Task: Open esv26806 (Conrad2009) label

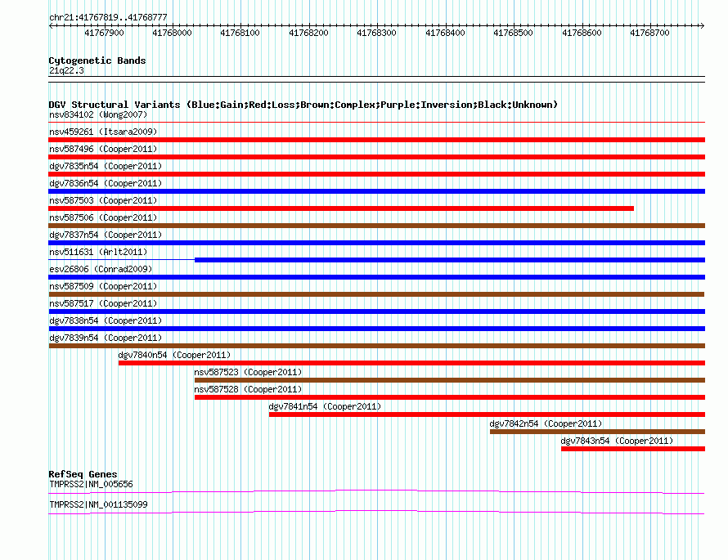Action: pos(101,269)
